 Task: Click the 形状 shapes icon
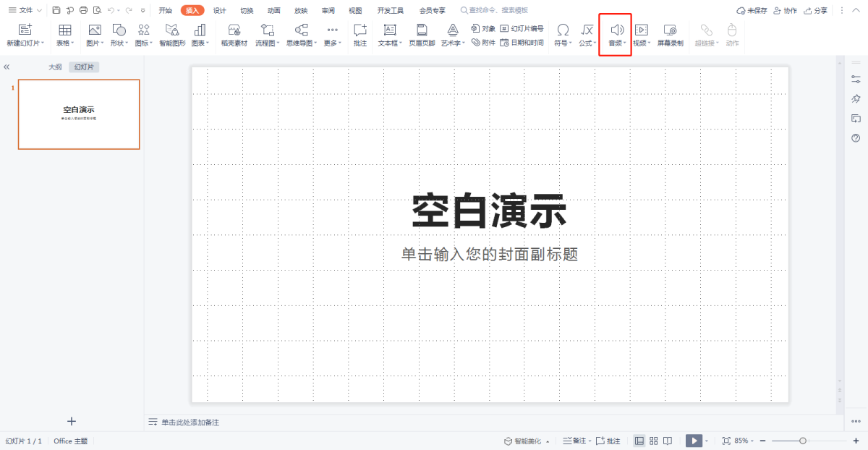119,30
